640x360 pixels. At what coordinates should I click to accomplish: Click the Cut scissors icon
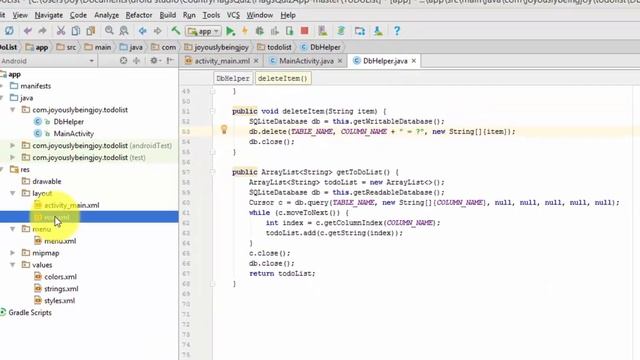pos(61,31)
